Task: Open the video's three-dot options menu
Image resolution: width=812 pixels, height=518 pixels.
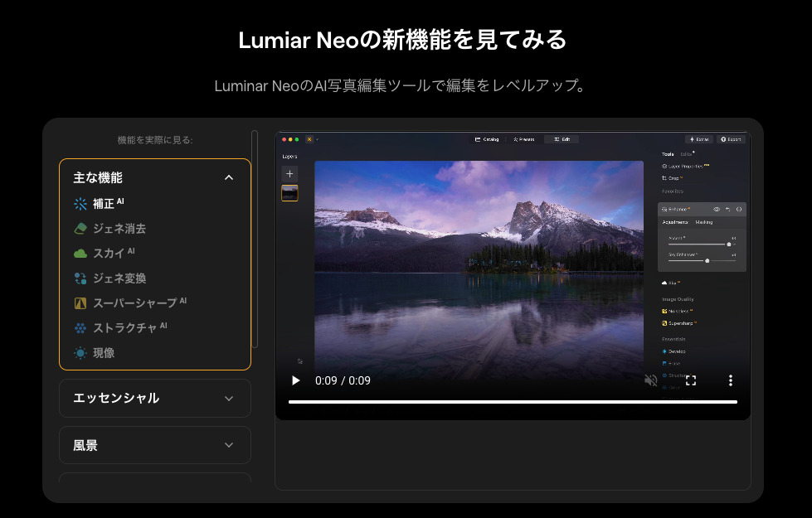Action: click(x=730, y=380)
